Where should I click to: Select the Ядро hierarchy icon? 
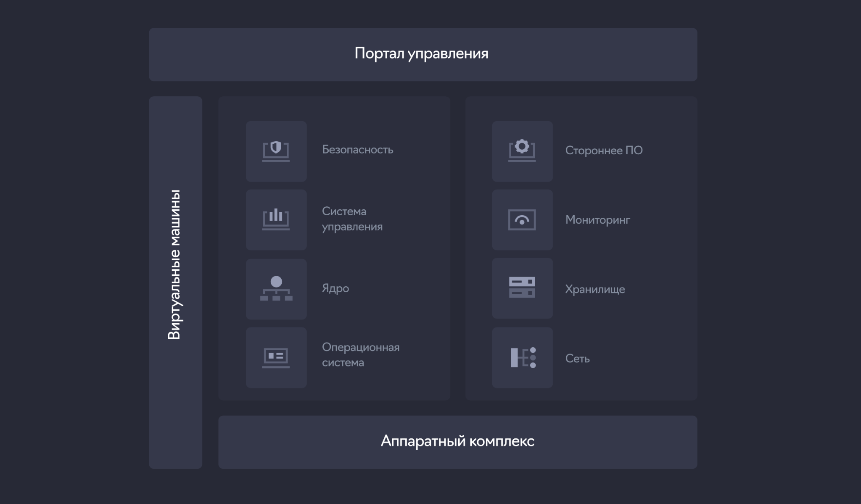tap(276, 289)
